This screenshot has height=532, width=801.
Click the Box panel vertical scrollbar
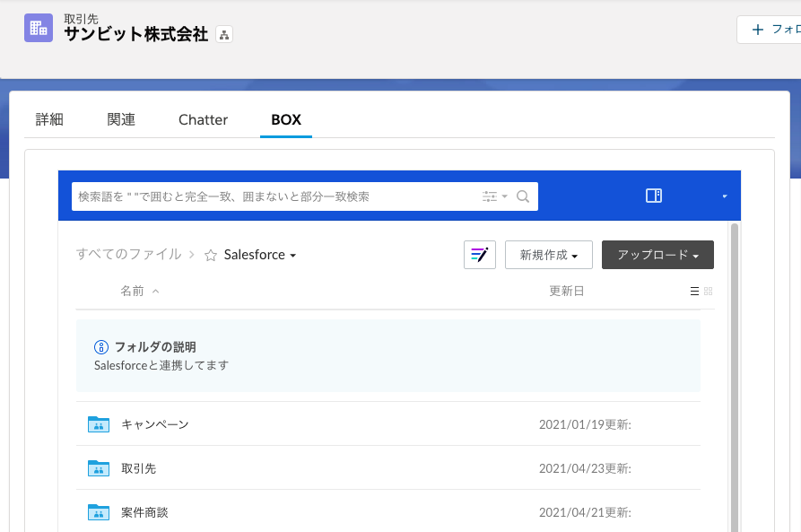coord(735,377)
